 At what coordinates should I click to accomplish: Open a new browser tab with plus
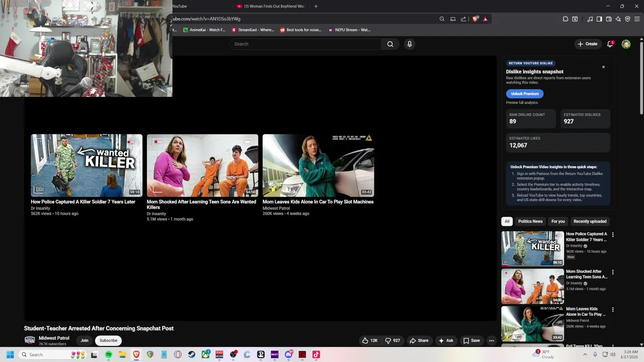pyautogui.click(x=316, y=6)
